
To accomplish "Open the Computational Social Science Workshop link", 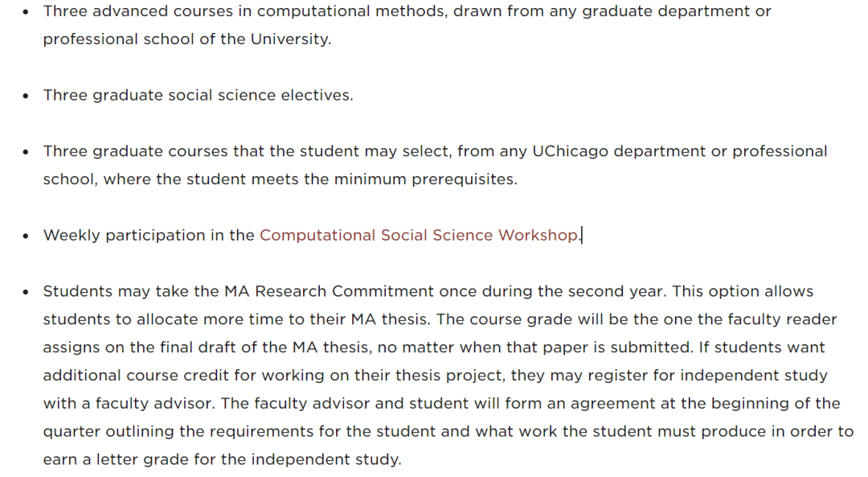I will (x=418, y=236).
